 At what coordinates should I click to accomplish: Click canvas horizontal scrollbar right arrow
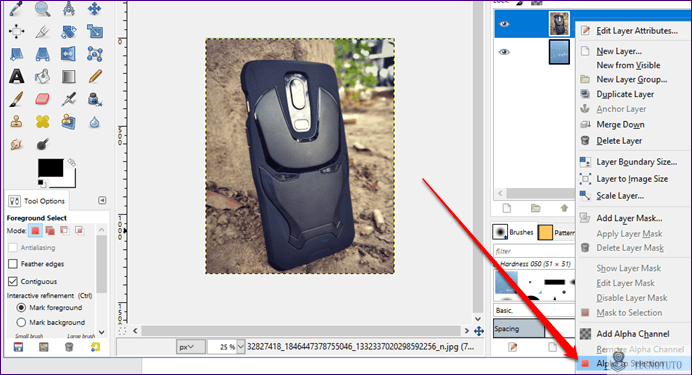point(466,331)
